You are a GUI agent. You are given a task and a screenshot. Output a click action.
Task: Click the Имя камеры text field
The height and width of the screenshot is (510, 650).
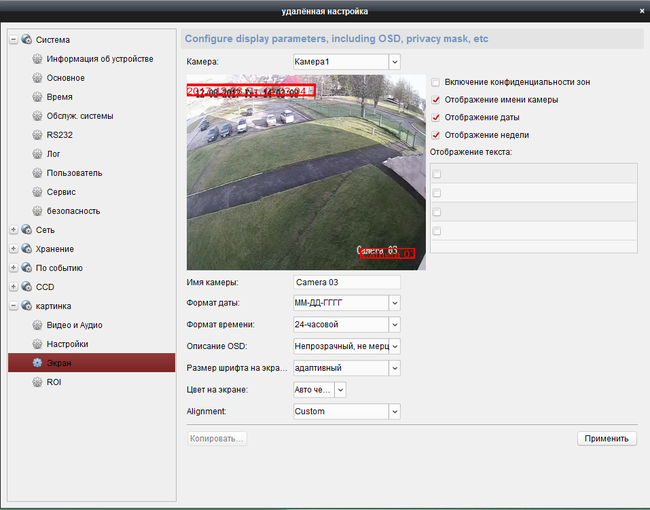(x=346, y=282)
